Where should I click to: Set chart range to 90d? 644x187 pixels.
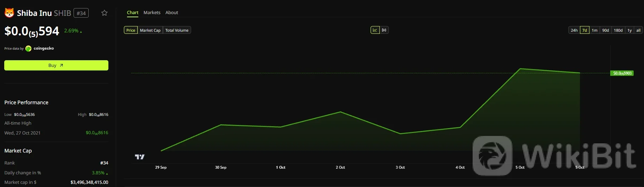(x=605, y=30)
